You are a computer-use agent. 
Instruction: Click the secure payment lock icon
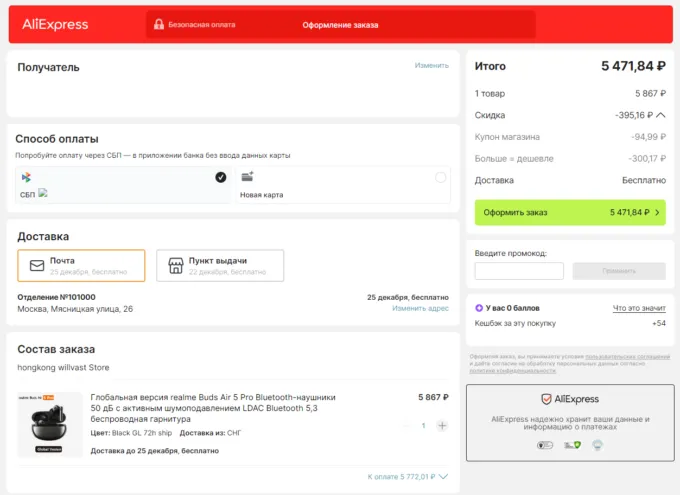coord(157,24)
